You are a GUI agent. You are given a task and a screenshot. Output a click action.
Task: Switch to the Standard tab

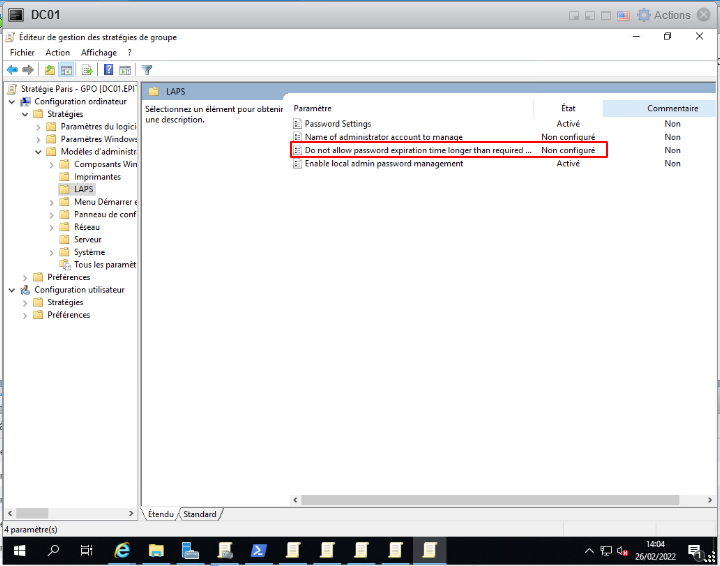(200, 514)
